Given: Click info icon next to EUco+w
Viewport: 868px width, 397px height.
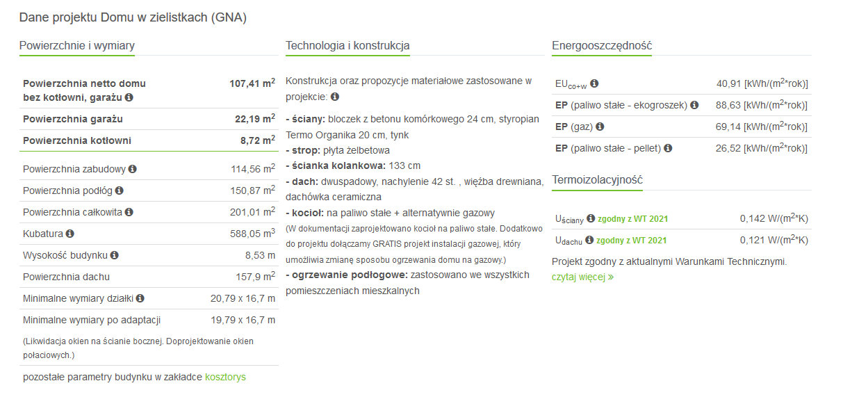Looking at the screenshot, I should click(x=594, y=83).
